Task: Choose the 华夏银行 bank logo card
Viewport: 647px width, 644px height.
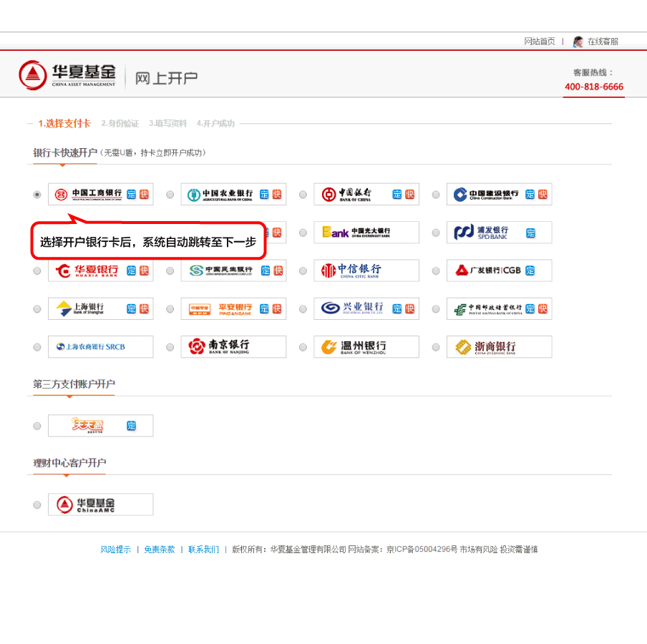Action: point(101,270)
